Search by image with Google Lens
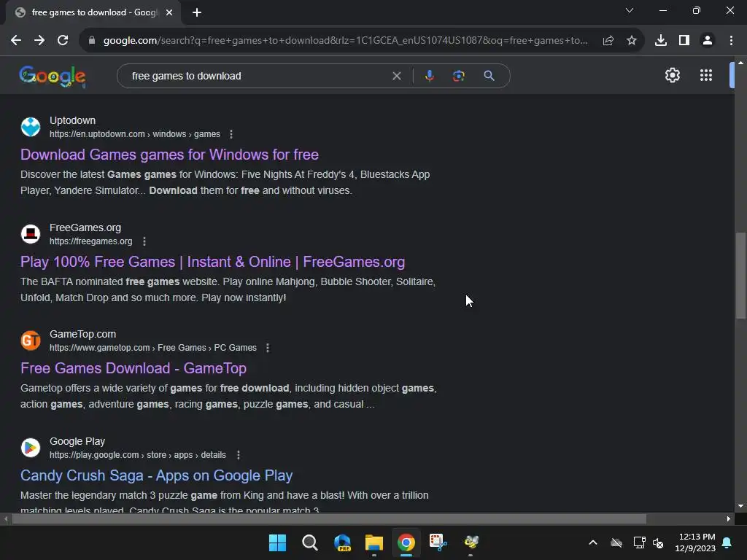The image size is (747, 560). point(459,76)
